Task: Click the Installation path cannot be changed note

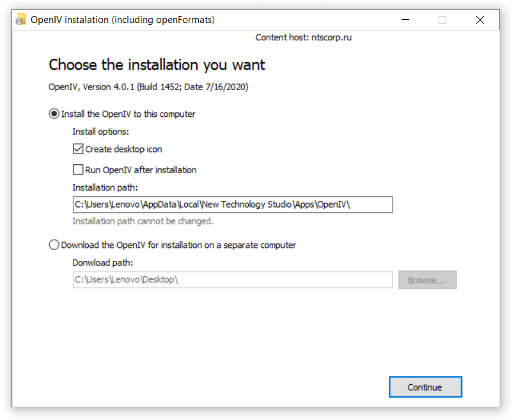Action: pyautogui.click(x=143, y=221)
